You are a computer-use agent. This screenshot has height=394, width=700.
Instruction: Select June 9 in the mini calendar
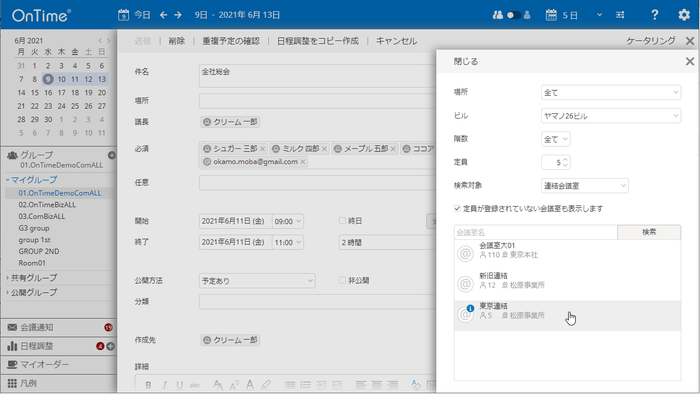pos(48,79)
